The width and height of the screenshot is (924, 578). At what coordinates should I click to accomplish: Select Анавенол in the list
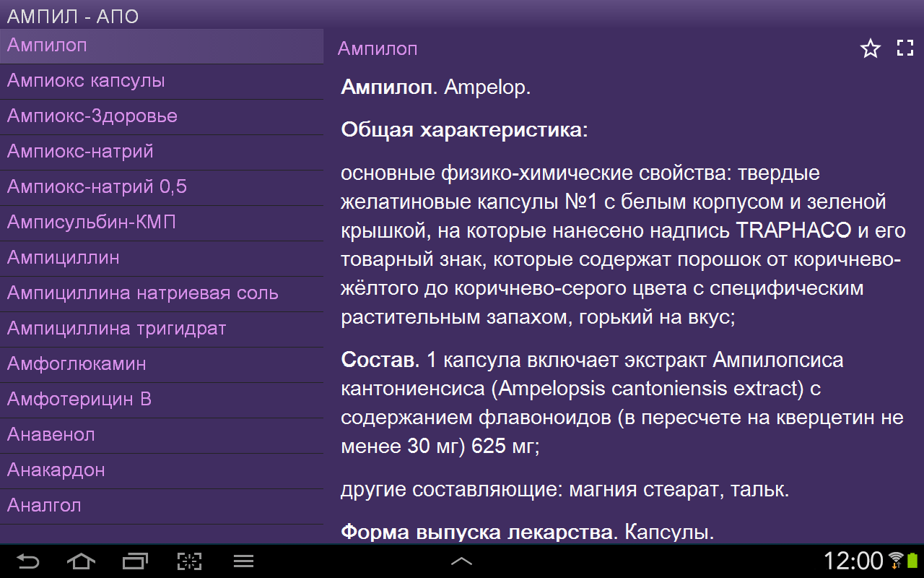coord(162,435)
